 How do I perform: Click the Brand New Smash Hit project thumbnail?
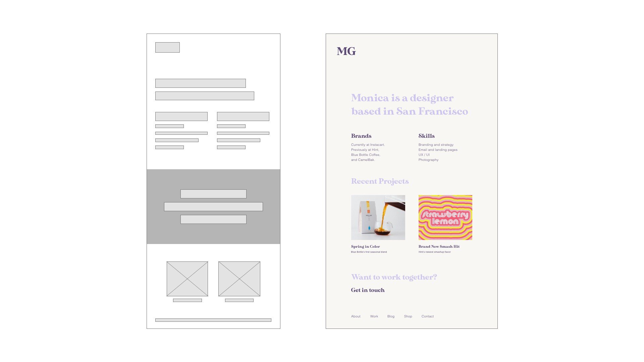tap(445, 217)
